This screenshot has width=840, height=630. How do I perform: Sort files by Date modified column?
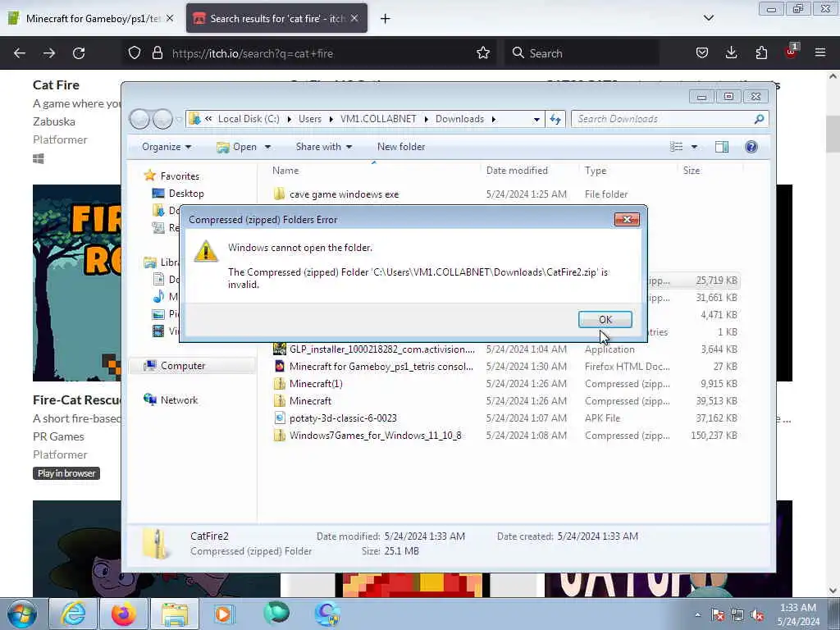[517, 171]
